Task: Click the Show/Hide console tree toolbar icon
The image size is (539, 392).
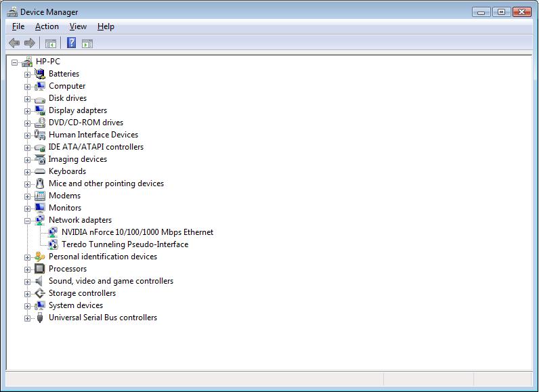Action: tap(50, 43)
